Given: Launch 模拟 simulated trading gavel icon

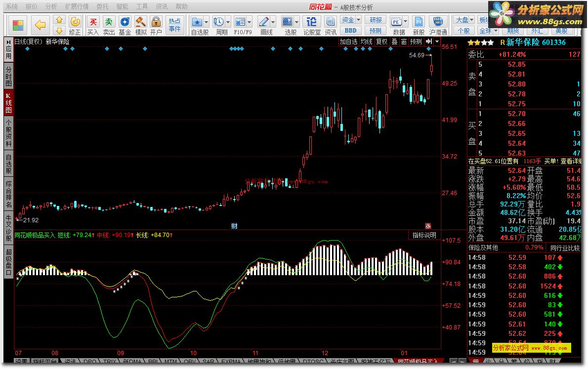Looking at the screenshot, I should click(141, 22).
